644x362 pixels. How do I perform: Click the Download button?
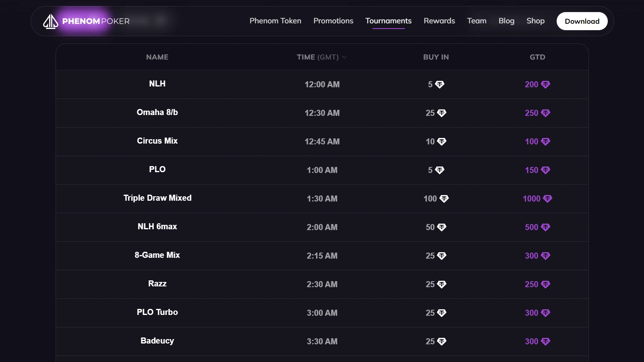(582, 21)
